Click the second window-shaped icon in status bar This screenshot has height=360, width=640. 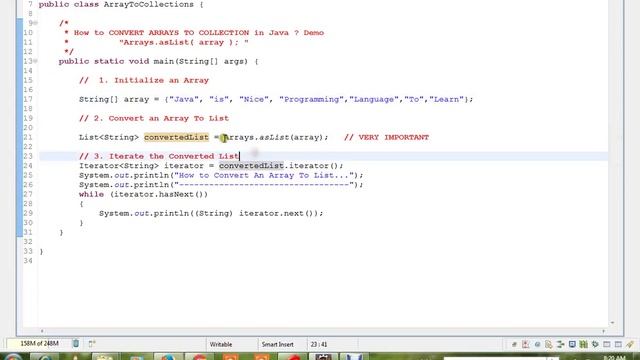tap(618, 344)
